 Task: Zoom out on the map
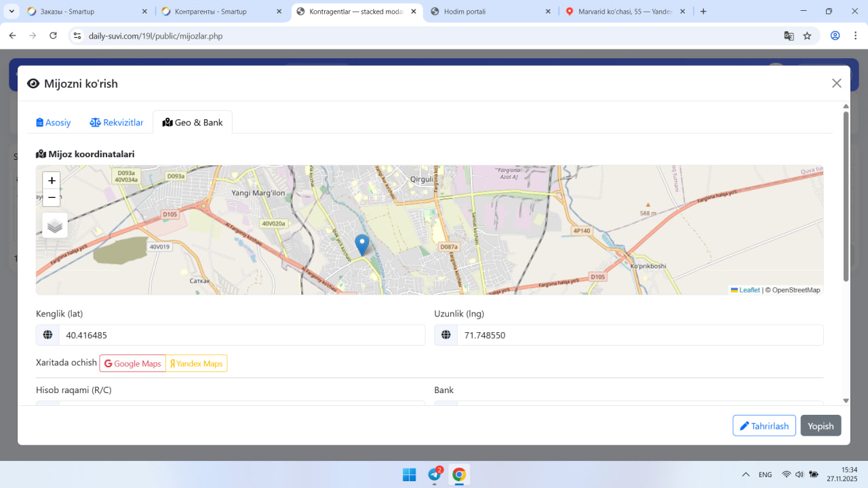coord(52,197)
